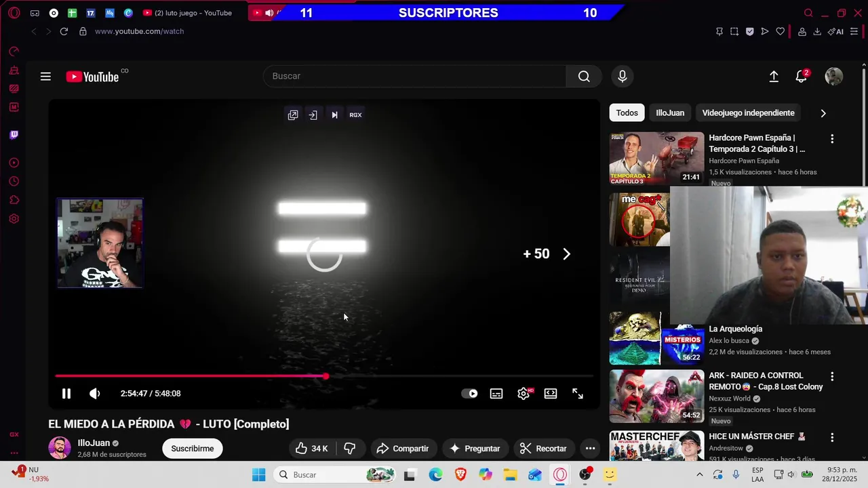Open the YouTube guide hamburger menu
This screenshot has height=488, width=868.
point(45,77)
